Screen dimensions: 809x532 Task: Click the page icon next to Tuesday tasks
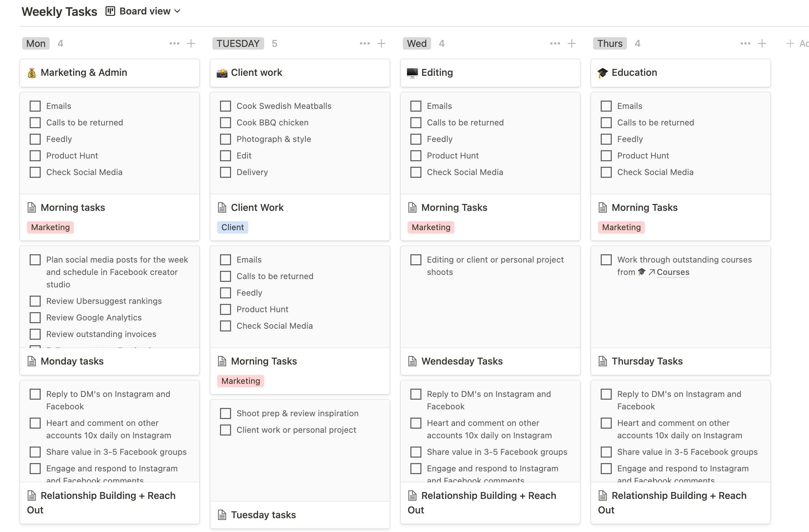[x=222, y=515]
